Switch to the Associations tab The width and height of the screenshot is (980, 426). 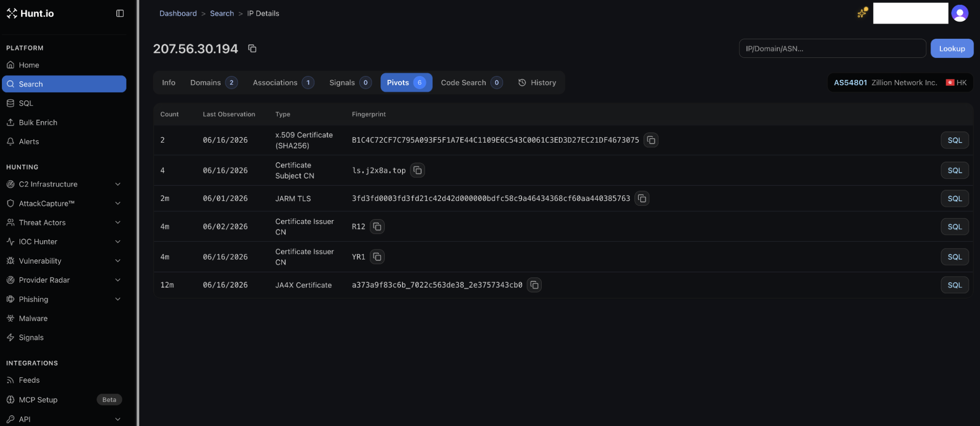283,82
